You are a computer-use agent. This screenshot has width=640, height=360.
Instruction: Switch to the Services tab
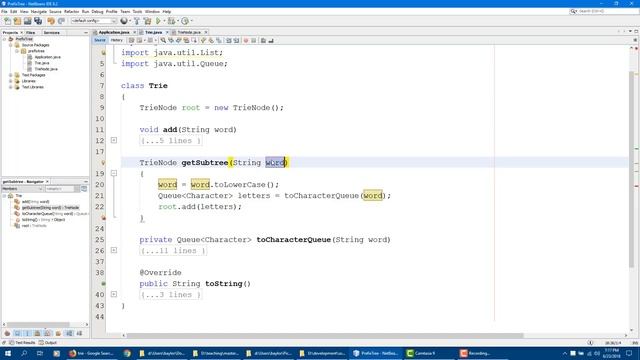52,33
